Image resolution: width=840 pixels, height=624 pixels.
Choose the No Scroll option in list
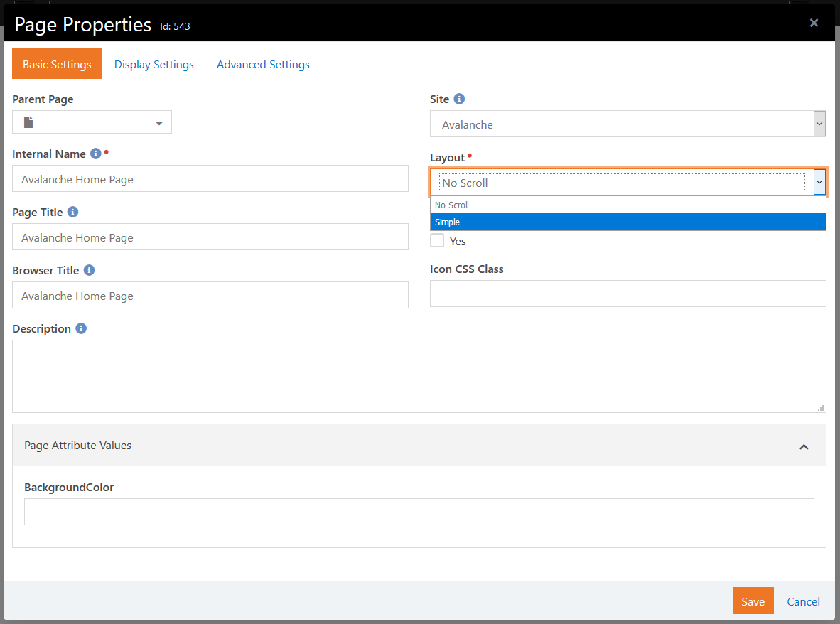tap(628, 205)
